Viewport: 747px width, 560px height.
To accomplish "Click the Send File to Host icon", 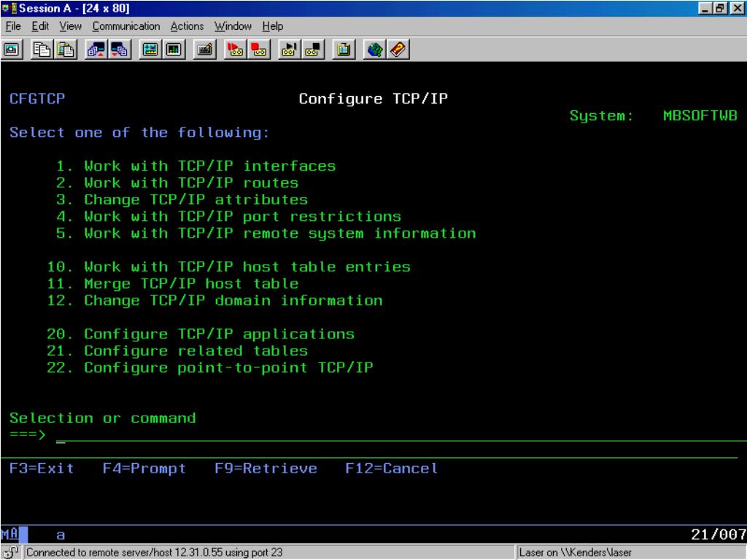I will (x=96, y=50).
